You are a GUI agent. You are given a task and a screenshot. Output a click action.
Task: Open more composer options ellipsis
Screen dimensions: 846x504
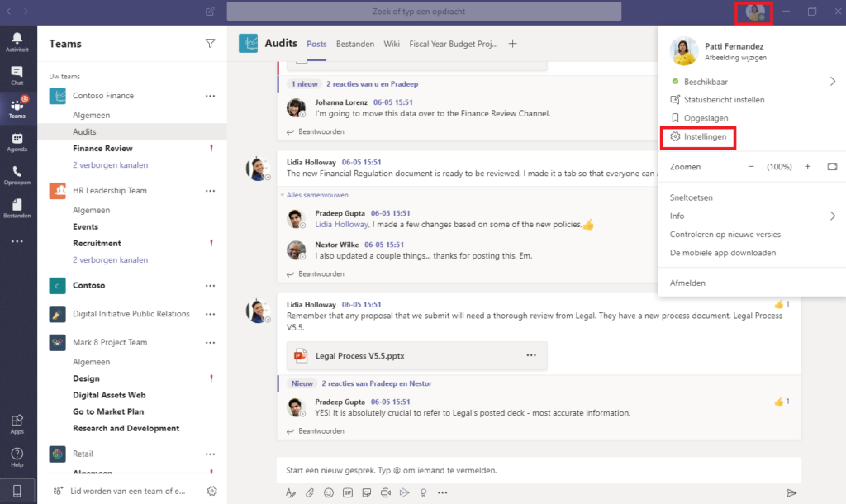pos(443,492)
